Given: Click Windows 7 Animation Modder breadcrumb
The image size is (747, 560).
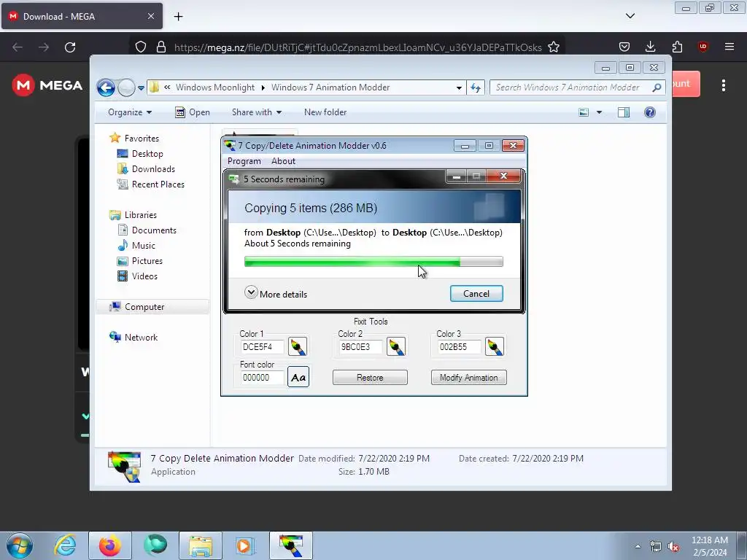Looking at the screenshot, I should 330,87.
